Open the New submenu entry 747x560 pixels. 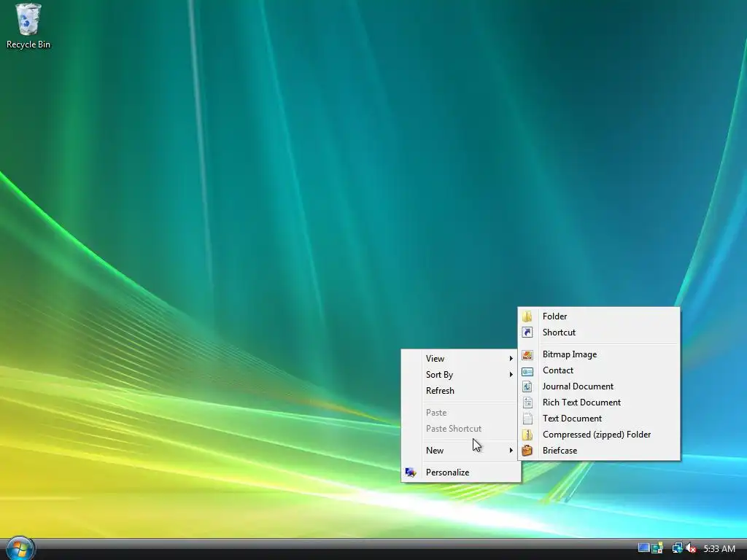coord(461,451)
